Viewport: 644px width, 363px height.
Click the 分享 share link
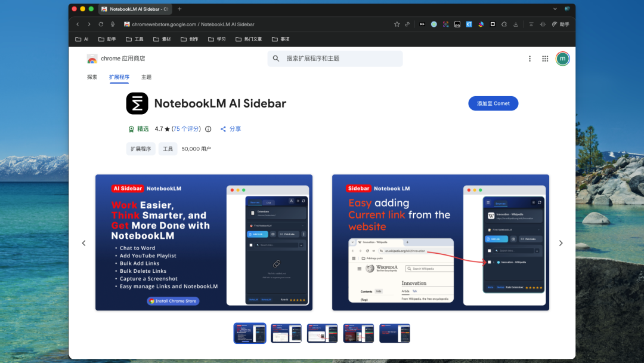coord(231,129)
